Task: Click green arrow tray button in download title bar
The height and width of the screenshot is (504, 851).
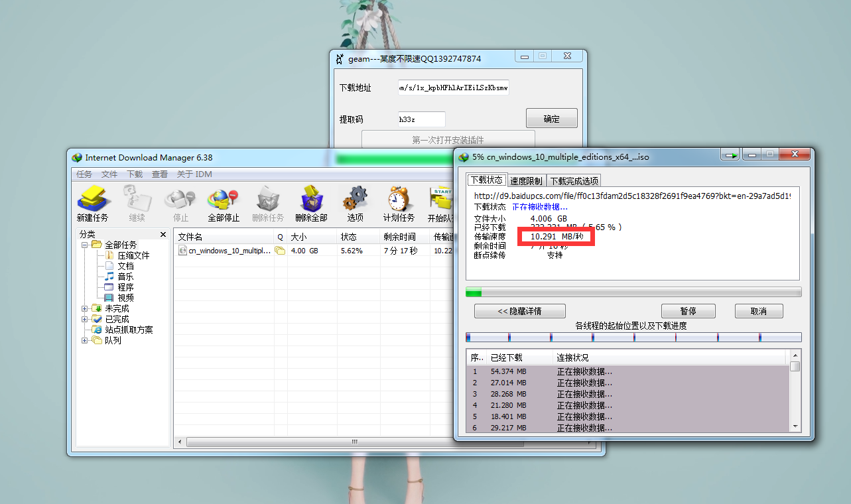Action: click(x=731, y=155)
